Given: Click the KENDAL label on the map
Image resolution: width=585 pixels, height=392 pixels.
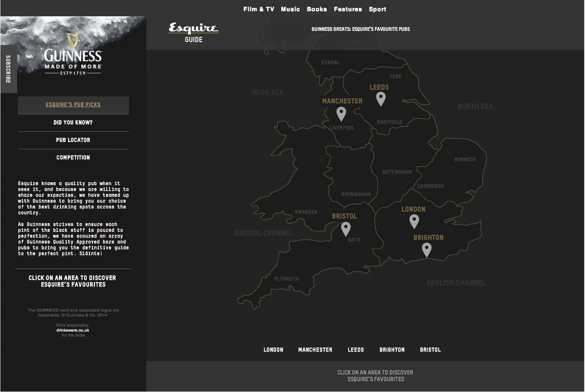Looking at the screenshot, I should click(331, 63).
